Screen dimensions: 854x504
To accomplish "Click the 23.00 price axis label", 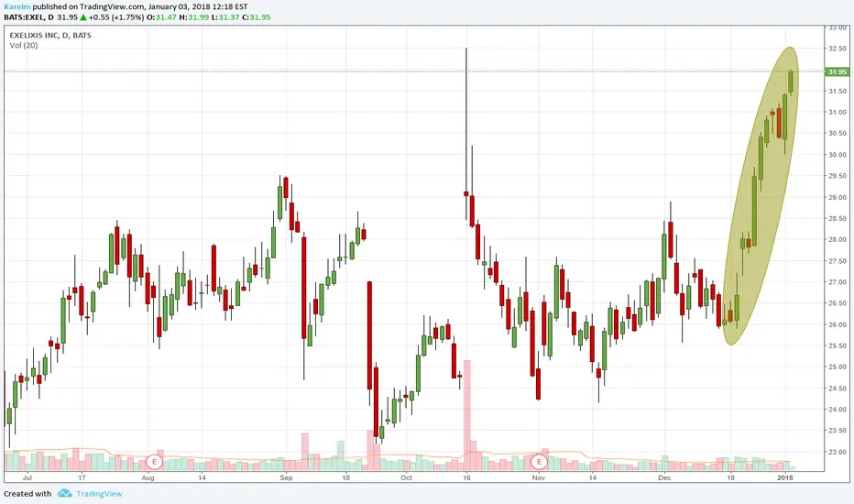I will 838,452.
